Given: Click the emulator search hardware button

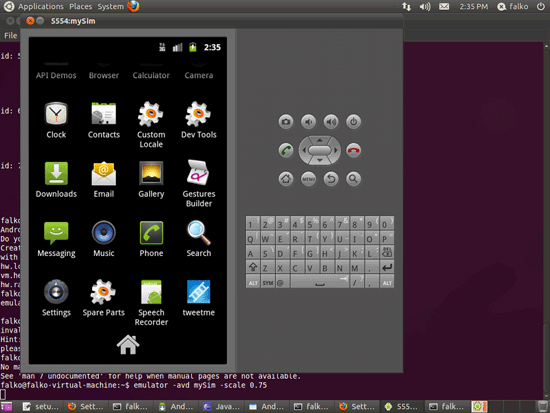Looking at the screenshot, I should [353, 179].
